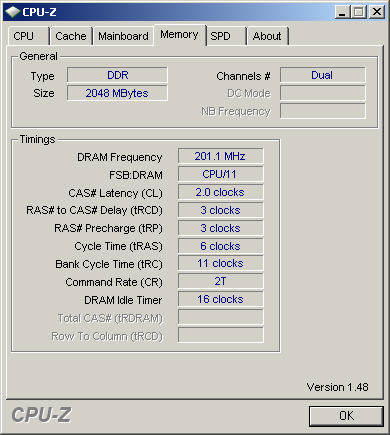
Task: Click the Command Rate value 2T
Action: click(220, 281)
